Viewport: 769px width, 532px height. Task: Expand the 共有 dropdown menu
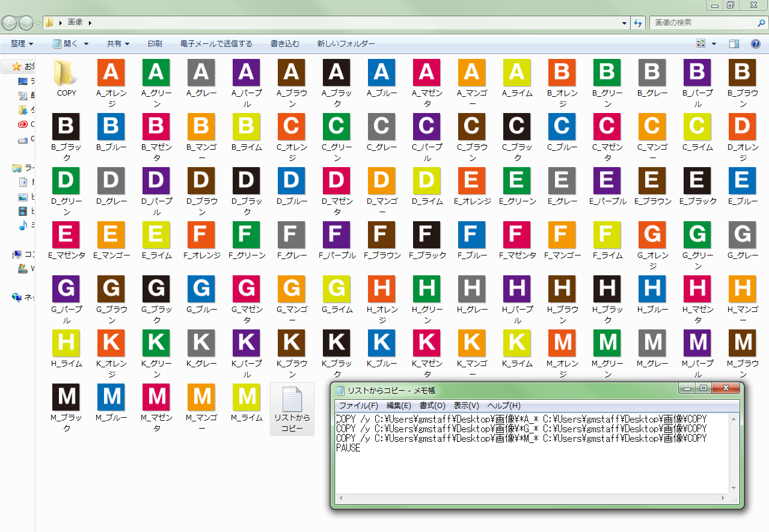[118, 44]
